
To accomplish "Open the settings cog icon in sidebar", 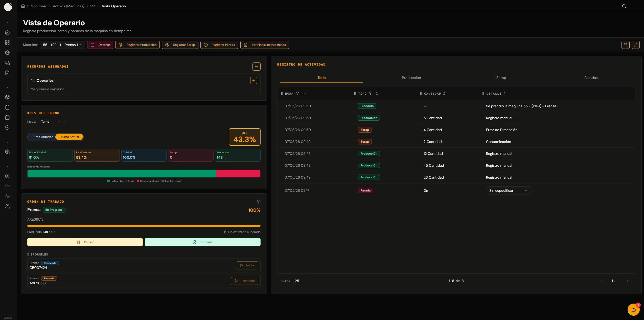I will click(x=7, y=176).
